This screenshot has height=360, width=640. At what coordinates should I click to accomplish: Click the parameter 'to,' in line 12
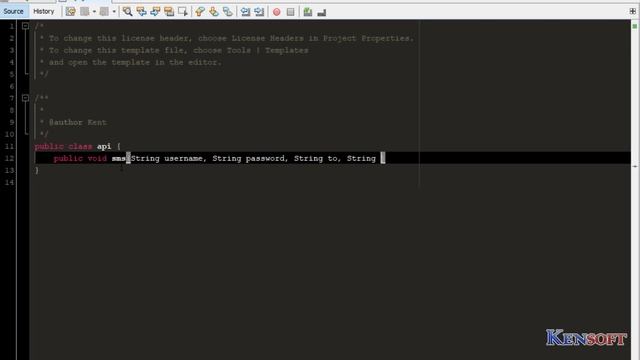coord(335,158)
